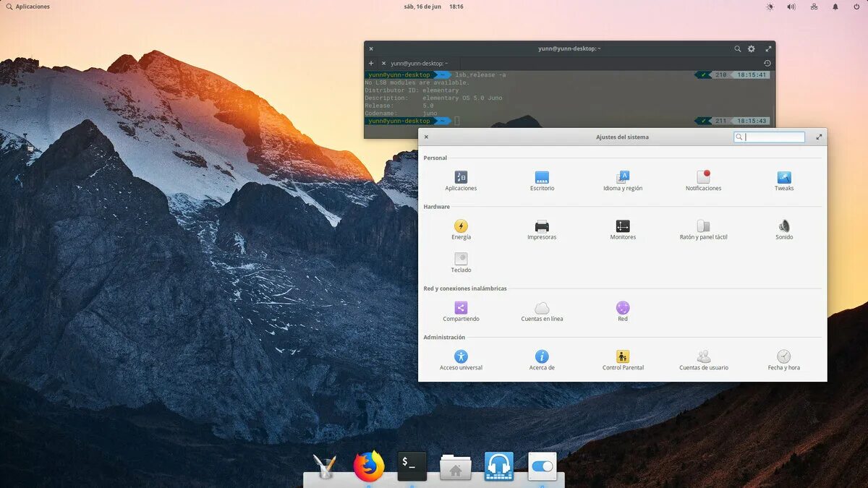This screenshot has height=488, width=868.
Task: Open a new terminal tab with plus button
Action: click(371, 63)
